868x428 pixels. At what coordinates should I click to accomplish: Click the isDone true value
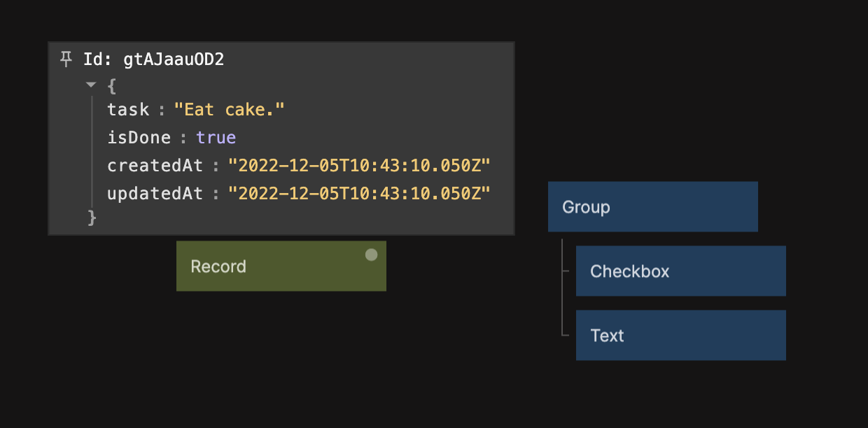point(216,138)
